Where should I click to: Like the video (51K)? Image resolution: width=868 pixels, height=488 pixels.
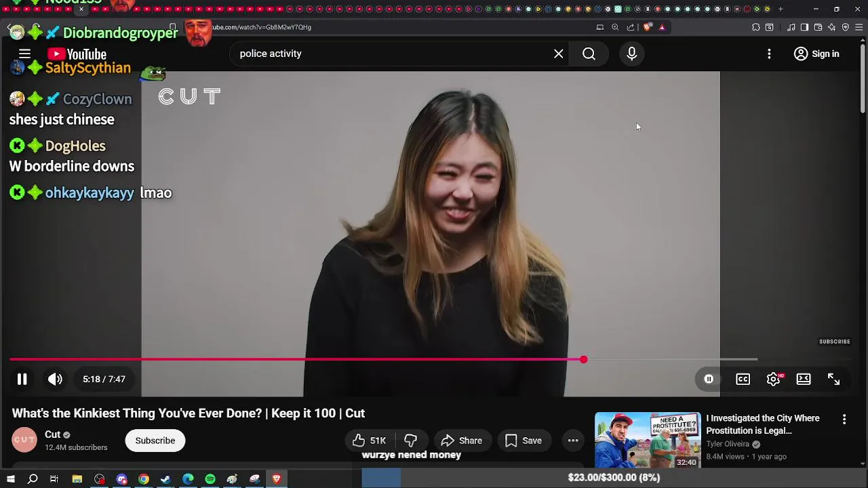(370, 441)
